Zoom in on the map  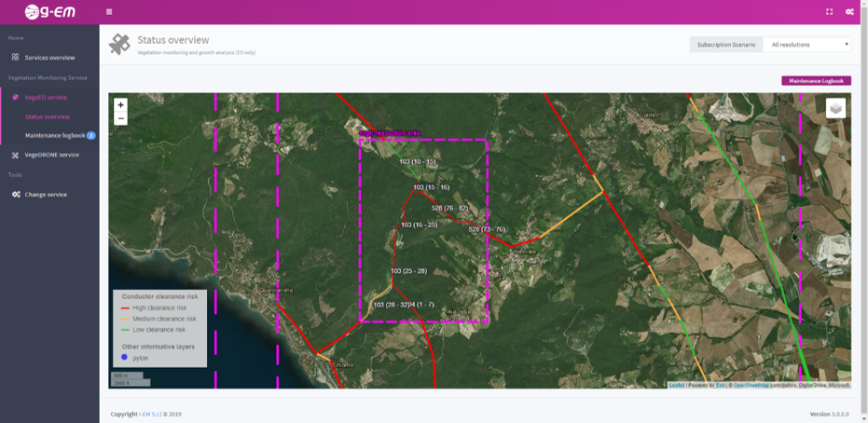pyautogui.click(x=120, y=105)
